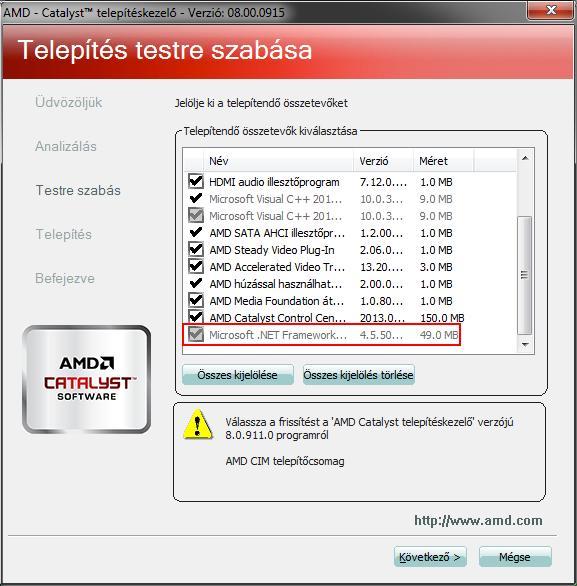Sort list by Név column header

[x=278, y=161]
